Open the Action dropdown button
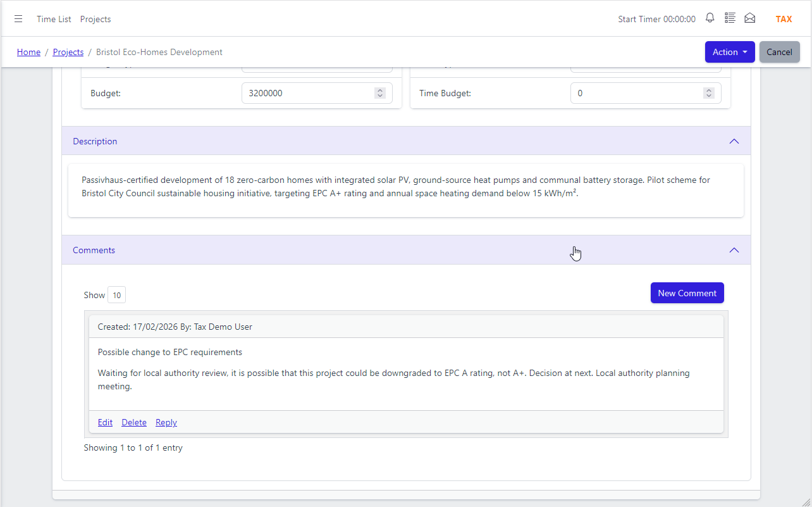This screenshot has width=812, height=507. point(730,52)
